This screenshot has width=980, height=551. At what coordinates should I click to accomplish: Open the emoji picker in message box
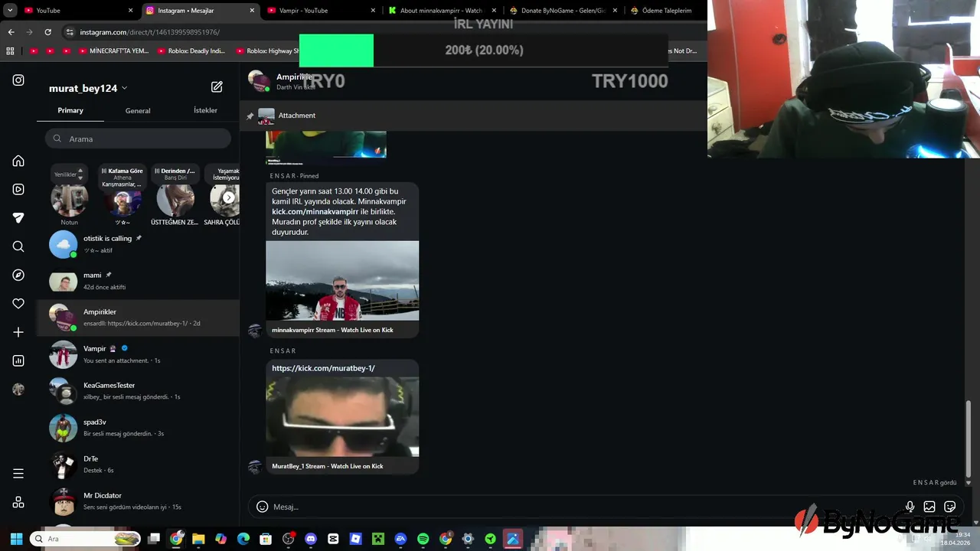coord(262,507)
